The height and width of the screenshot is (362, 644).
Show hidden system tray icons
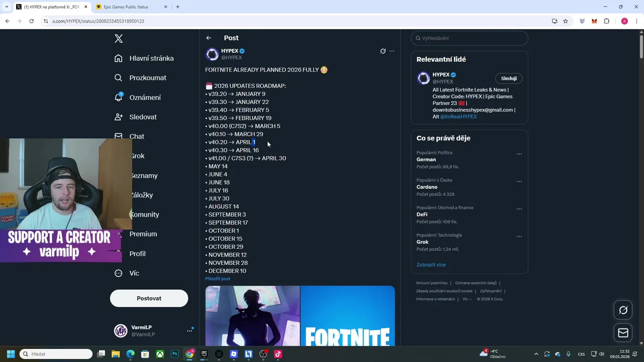point(536,354)
